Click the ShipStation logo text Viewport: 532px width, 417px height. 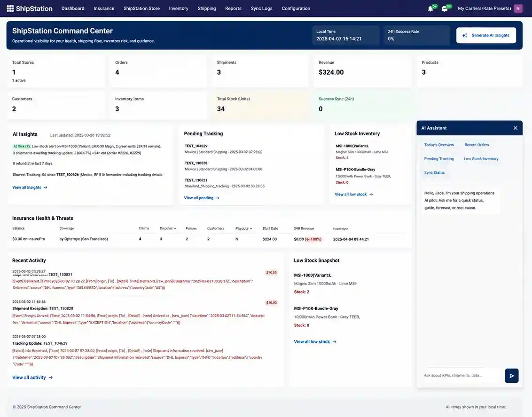[x=34, y=8]
